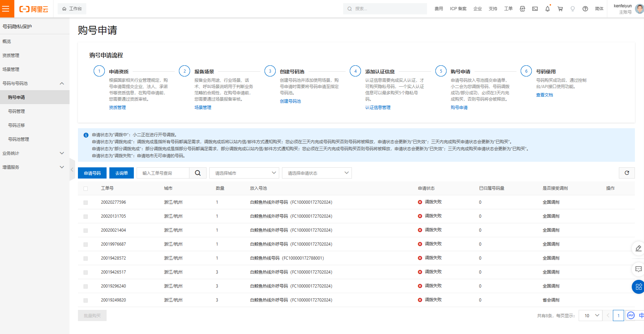Open the 工单 header menu
The width and height of the screenshot is (644, 334).
508,9
